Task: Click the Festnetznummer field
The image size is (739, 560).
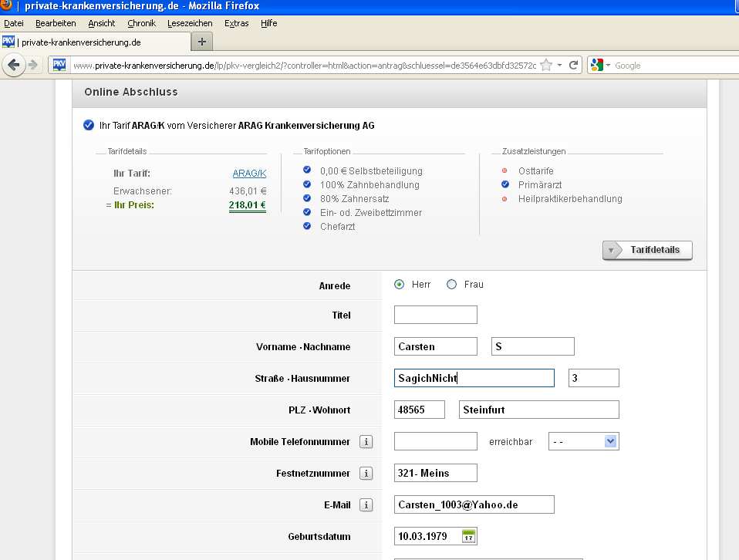Action: click(x=436, y=473)
